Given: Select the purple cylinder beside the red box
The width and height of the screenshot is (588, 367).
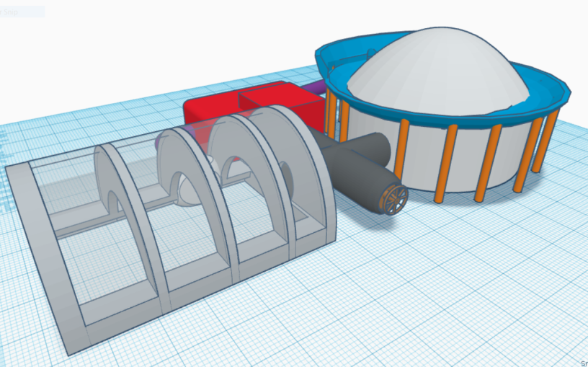Looking at the screenshot, I should click(x=316, y=87).
